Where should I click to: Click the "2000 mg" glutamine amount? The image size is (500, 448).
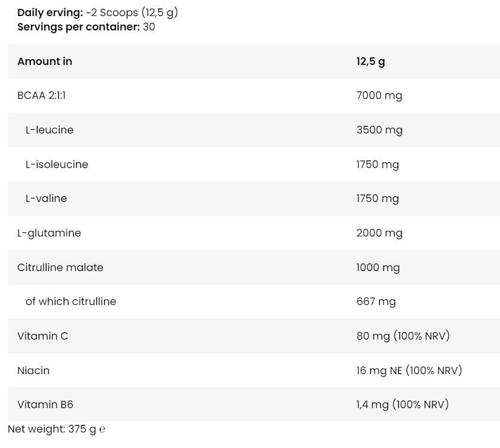click(379, 233)
